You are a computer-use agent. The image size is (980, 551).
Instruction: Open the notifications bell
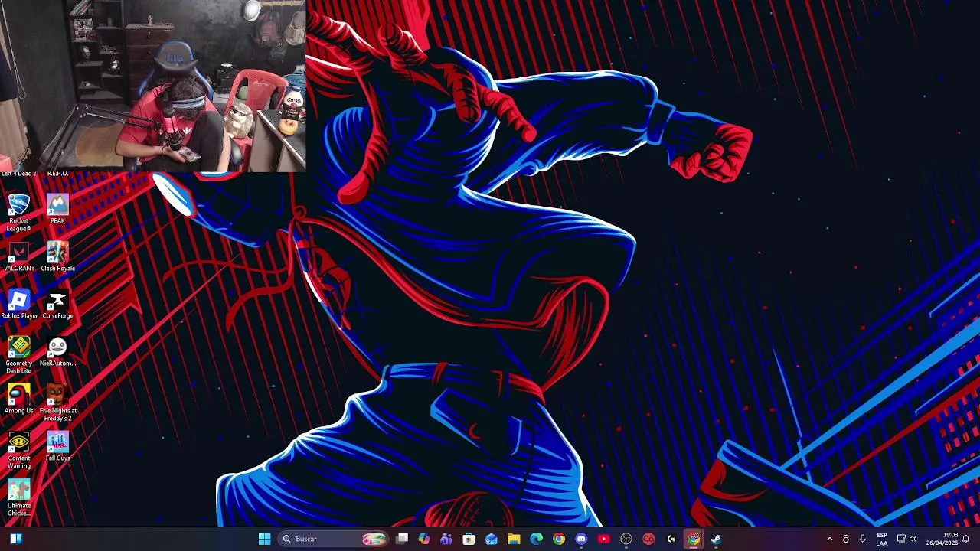click(x=965, y=539)
